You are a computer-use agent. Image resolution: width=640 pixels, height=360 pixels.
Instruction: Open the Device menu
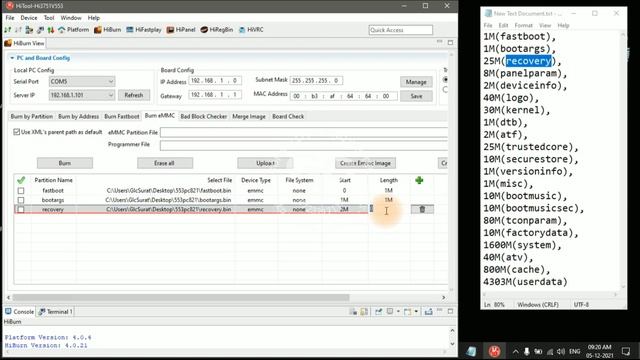pos(29,18)
